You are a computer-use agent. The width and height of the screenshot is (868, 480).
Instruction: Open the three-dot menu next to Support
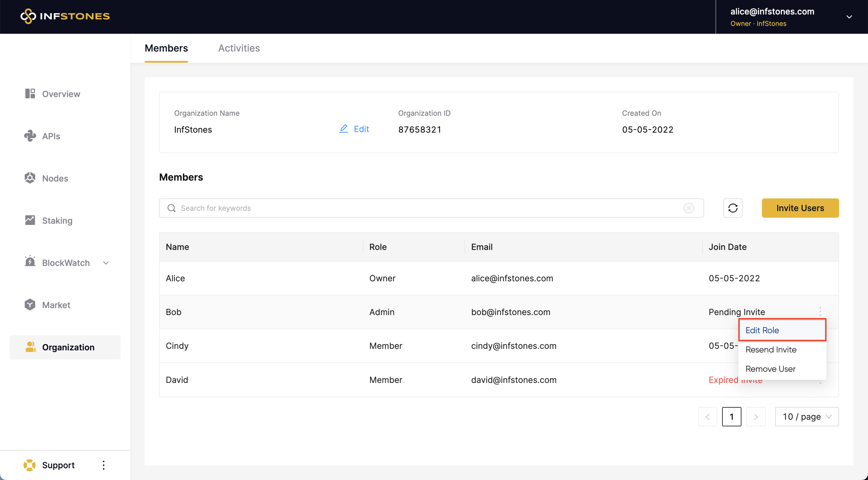[x=103, y=465]
